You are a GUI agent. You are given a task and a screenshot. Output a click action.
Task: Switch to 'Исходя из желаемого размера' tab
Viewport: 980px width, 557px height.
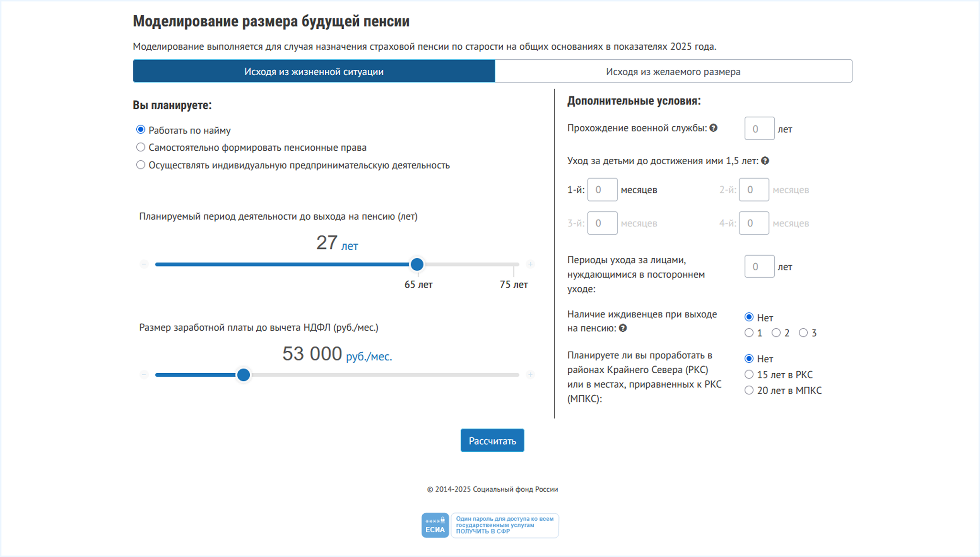point(673,71)
